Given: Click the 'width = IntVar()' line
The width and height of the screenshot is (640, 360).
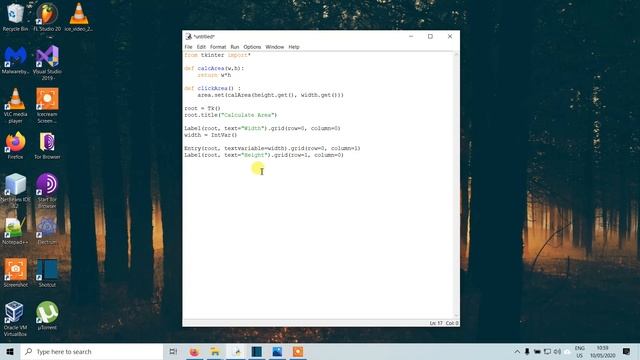Looking at the screenshot, I should pyautogui.click(x=211, y=135).
